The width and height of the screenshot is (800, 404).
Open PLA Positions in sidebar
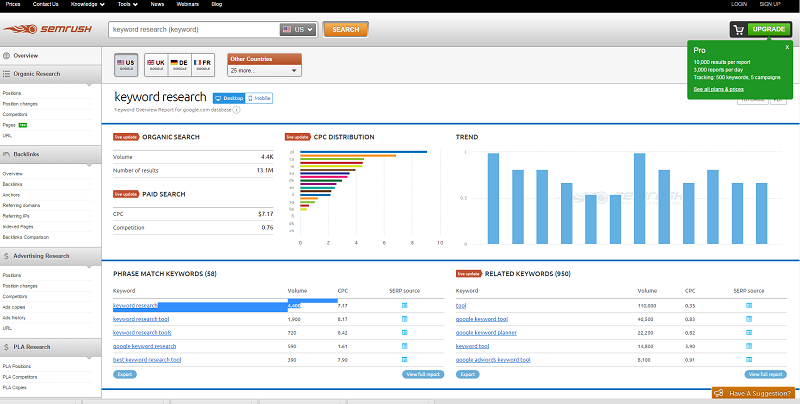click(17, 366)
